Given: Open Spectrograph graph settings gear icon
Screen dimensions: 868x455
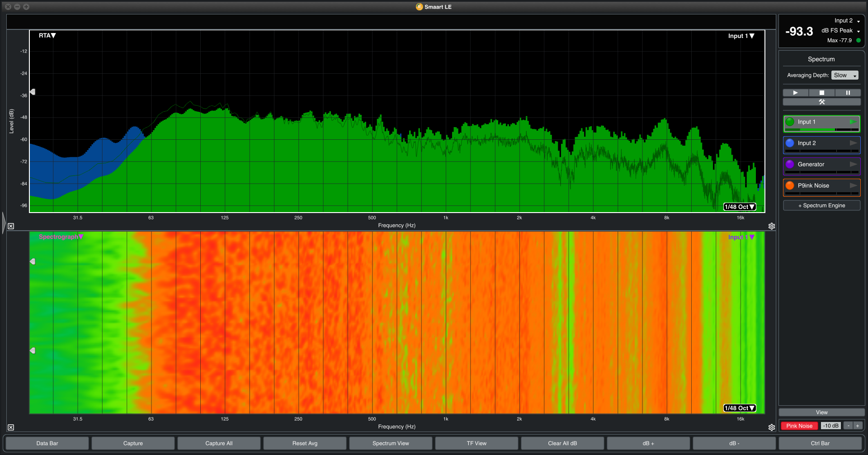Looking at the screenshot, I should (772, 427).
